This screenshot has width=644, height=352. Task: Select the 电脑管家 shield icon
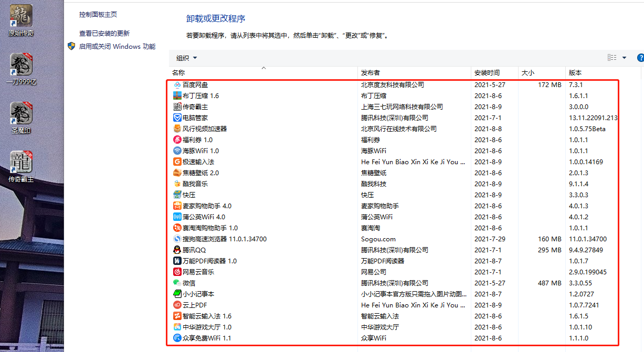pyautogui.click(x=177, y=118)
